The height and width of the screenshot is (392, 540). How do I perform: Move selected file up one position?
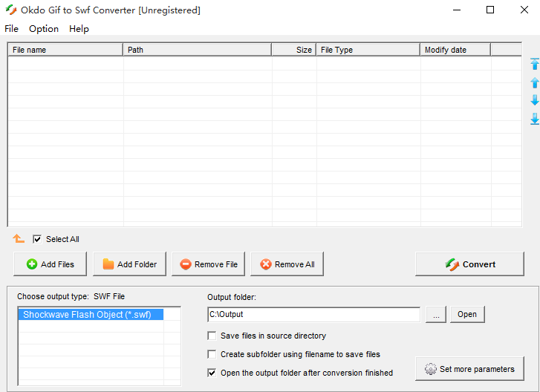click(x=535, y=82)
